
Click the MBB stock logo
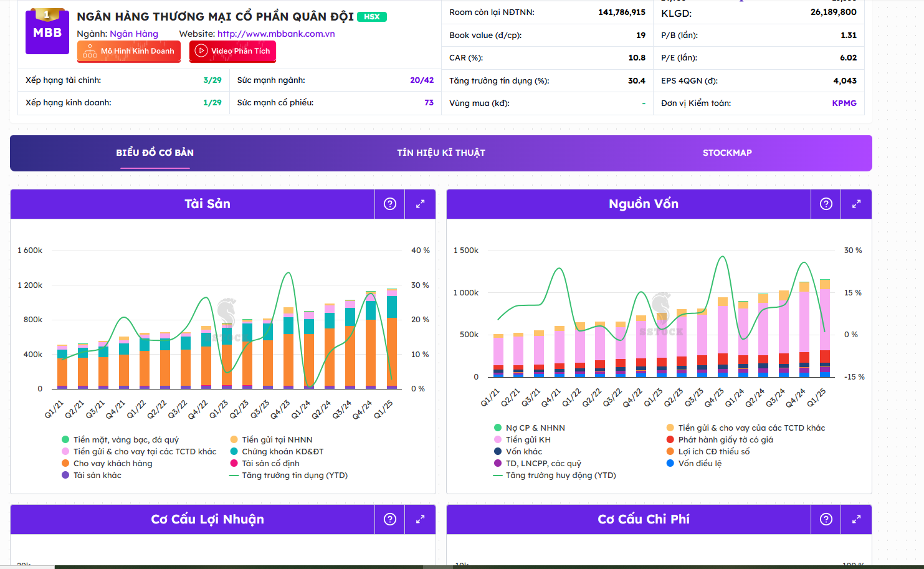point(47,32)
